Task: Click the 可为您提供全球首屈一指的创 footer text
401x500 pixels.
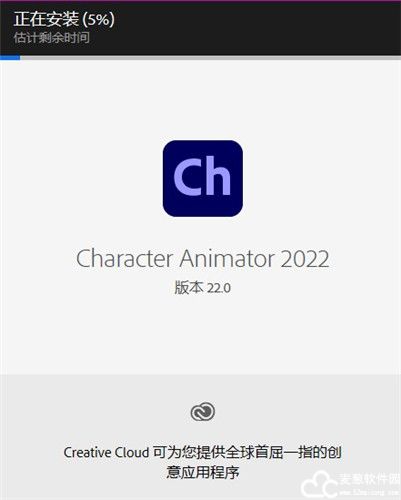Action: point(247,452)
